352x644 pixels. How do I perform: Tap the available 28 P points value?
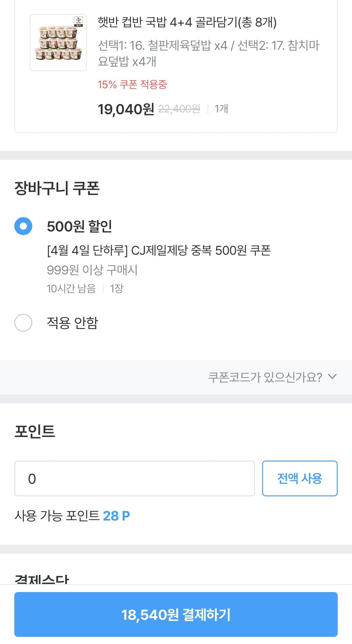[x=116, y=516]
